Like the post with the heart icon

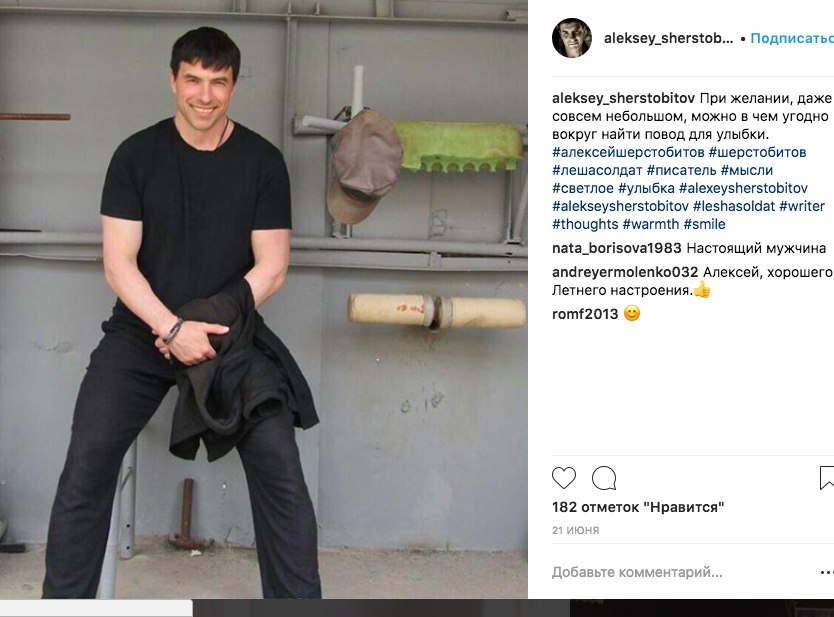(x=564, y=478)
